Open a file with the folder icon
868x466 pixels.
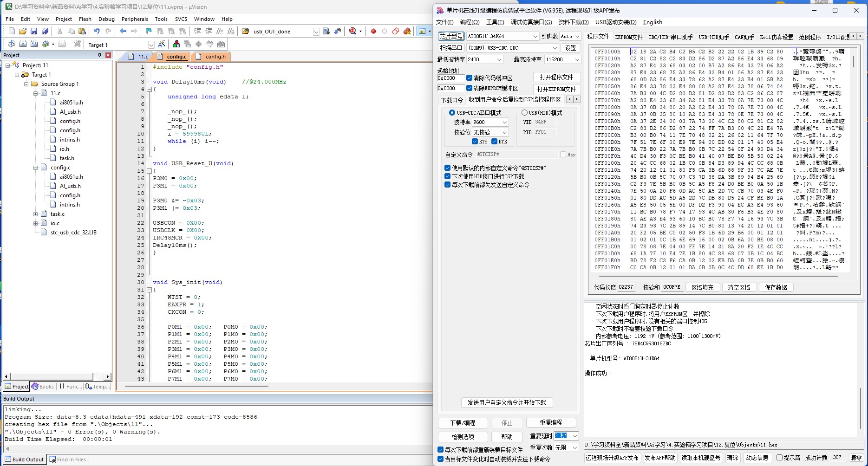tap(23, 31)
